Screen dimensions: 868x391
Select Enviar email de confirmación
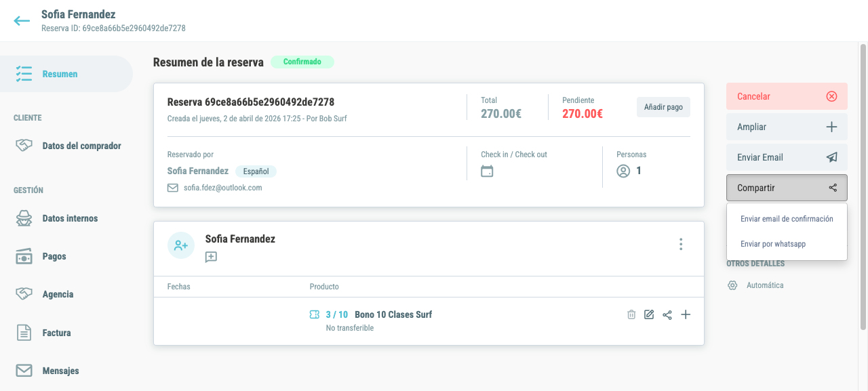[x=787, y=219]
